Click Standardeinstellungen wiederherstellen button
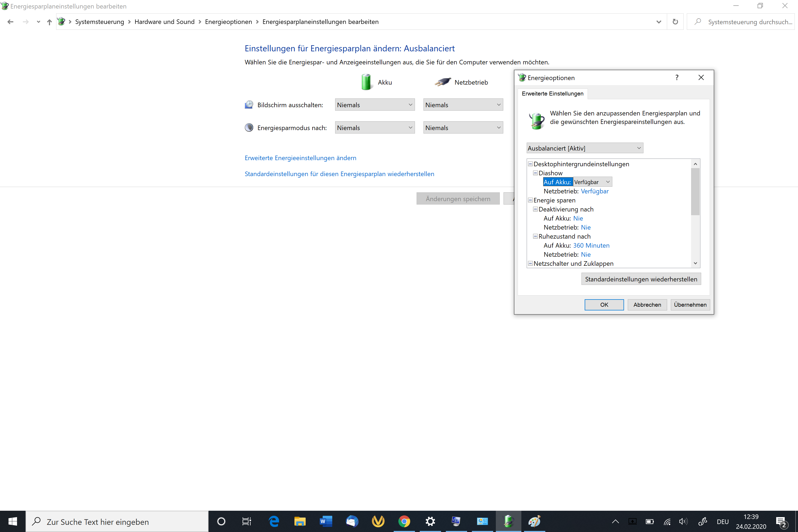 point(641,279)
